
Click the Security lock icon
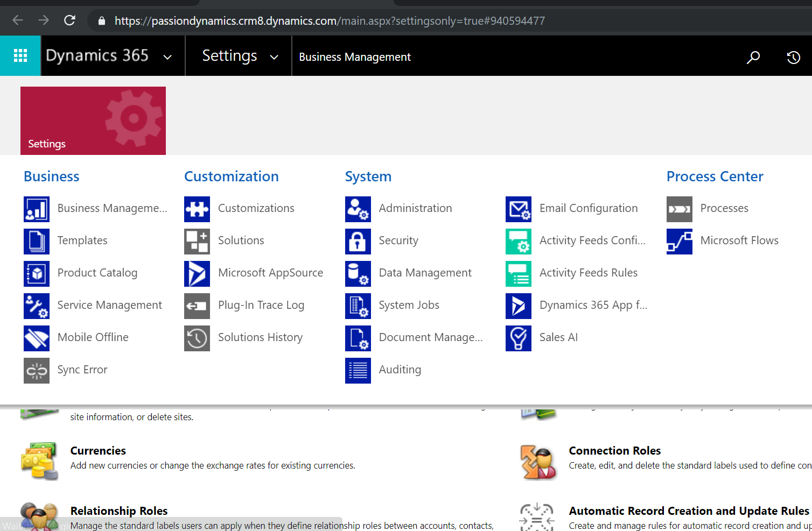coord(358,241)
